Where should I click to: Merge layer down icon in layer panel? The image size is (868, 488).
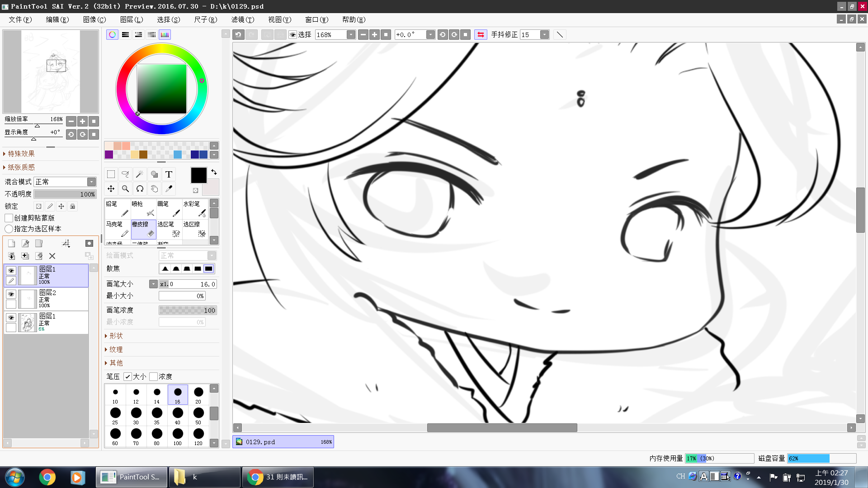(11, 256)
